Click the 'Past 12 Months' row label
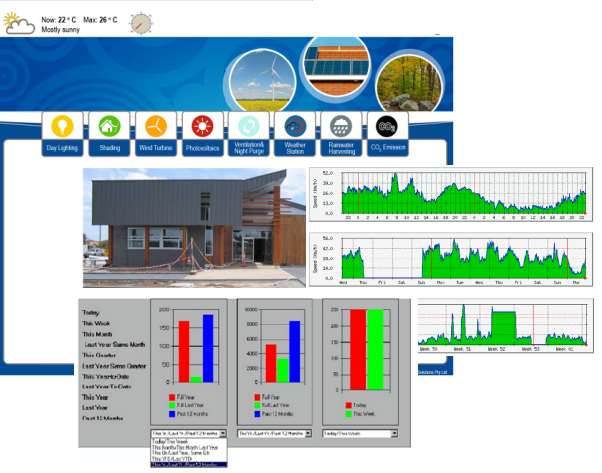The image size is (602, 473). [103, 418]
